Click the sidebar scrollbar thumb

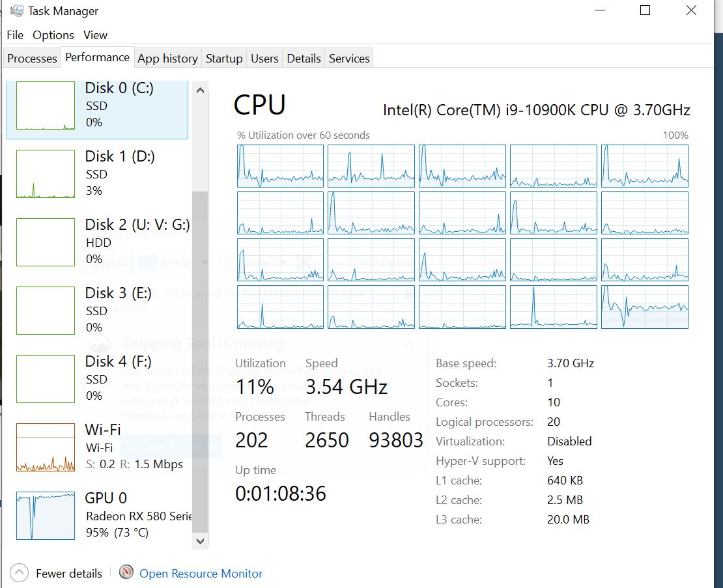click(x=200, y=362)
